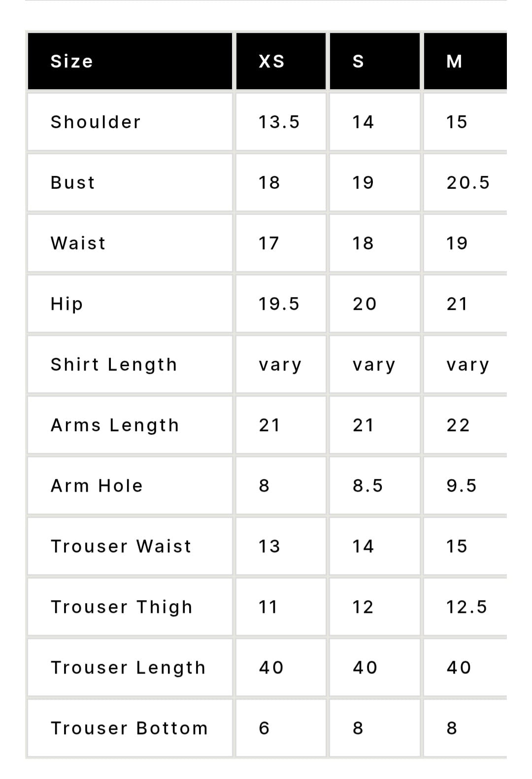Click the Size header cell

[x=130, y=61]
